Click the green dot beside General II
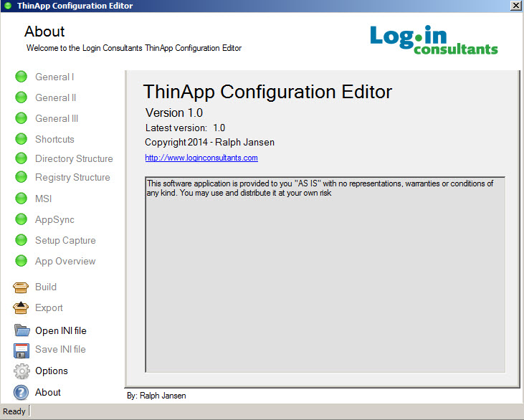The image size is (524, 420). point(21,97)
